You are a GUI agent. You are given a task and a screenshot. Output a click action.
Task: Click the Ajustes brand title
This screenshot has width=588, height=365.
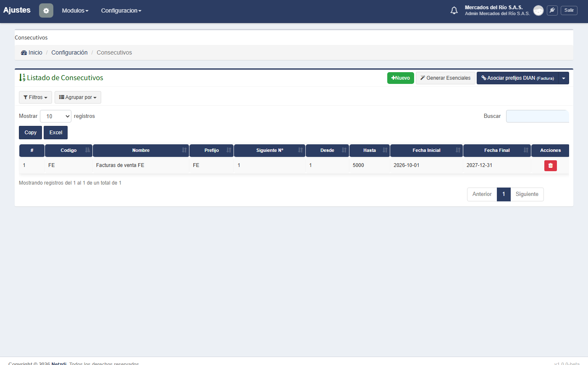pos(17,10)
